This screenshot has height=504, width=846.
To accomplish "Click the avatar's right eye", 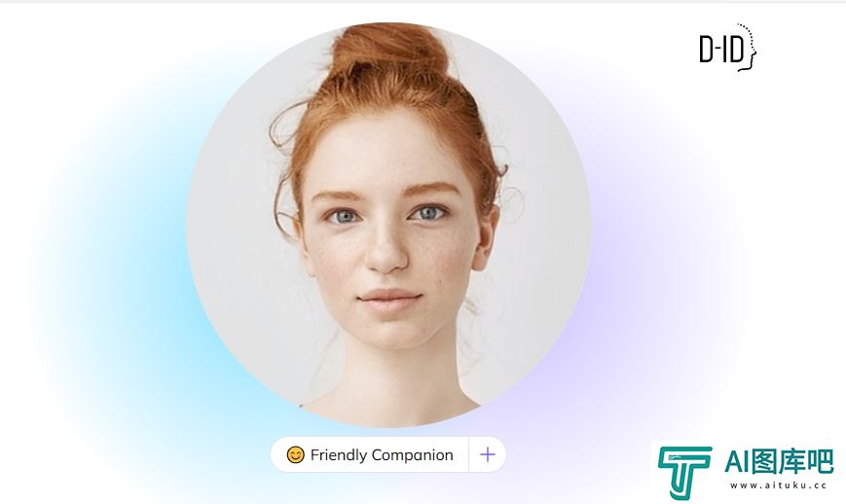I will (428, 213).
